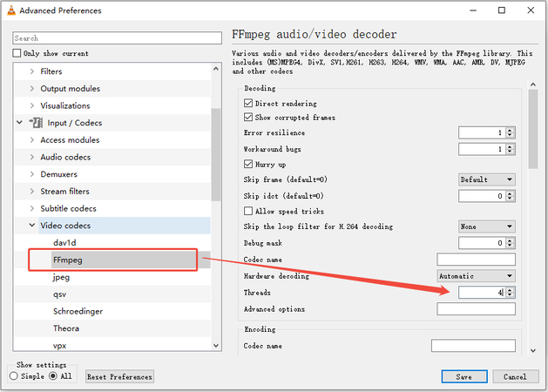This screenshot has height=392, width=548.
Task: Open loop filter H.264 dropdown
Action: coord(487,226)
